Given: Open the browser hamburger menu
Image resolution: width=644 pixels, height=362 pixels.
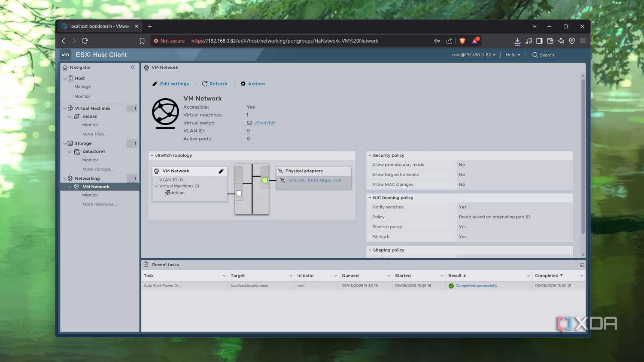Looking at the screenshot, I should tap(583, 41).
